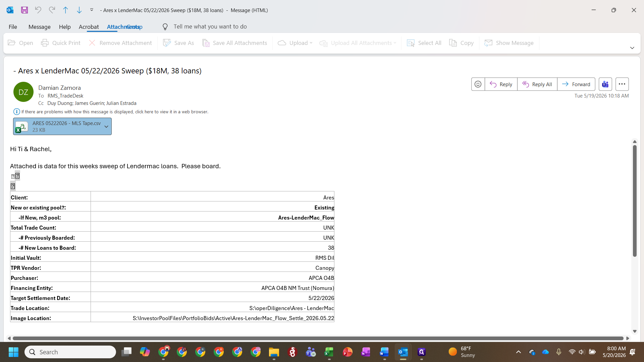This screenshot has height=362, width=644.
Task: Reply to Damian Zamora's email
Action: (x=501, y=84)
